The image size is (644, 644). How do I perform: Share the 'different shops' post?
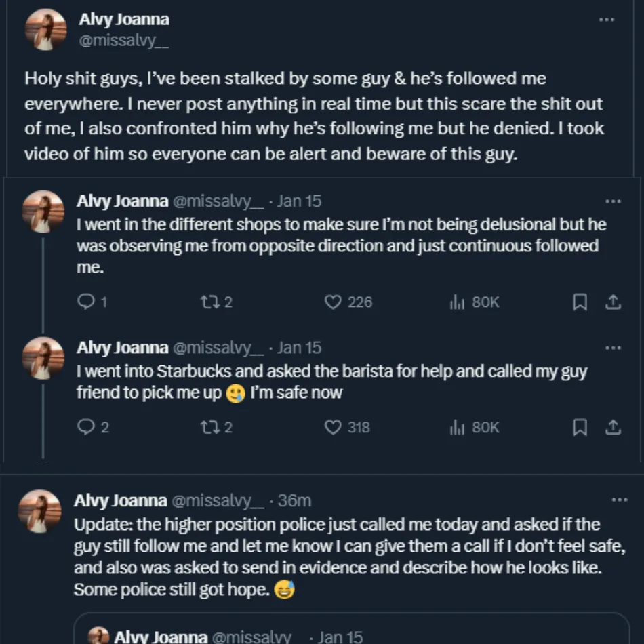pyautogui.click(x=613, y=302)
